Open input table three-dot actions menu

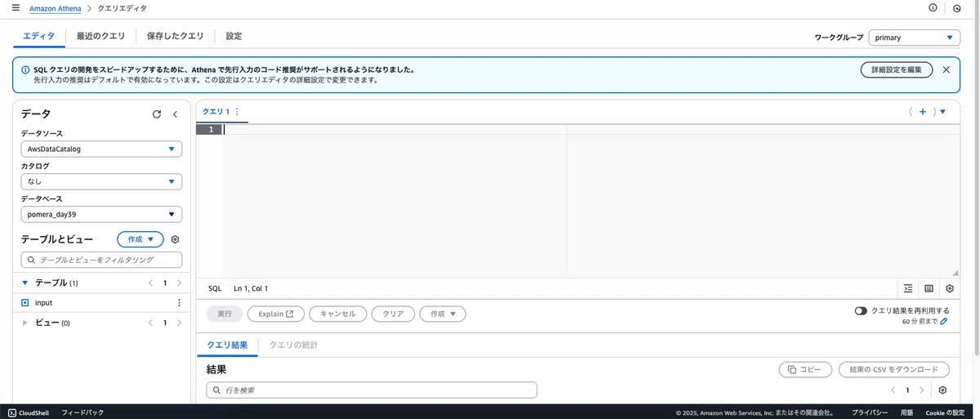point(179,303)
